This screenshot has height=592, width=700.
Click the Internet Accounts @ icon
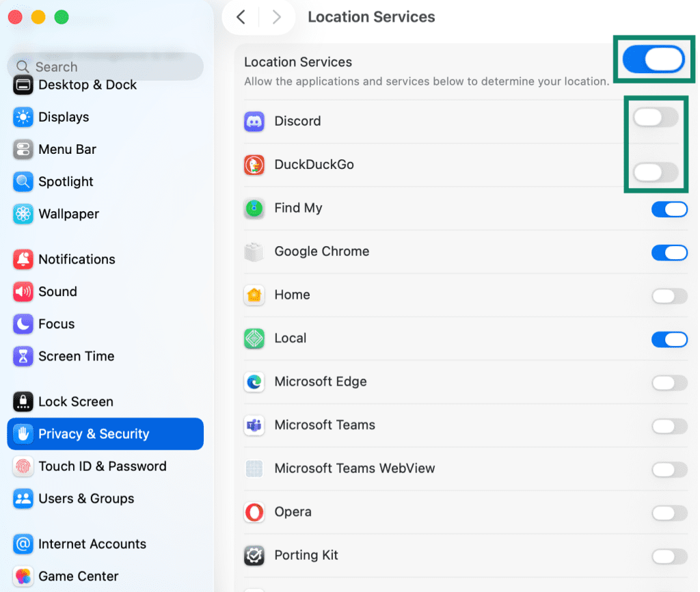[x=23, y=544]
